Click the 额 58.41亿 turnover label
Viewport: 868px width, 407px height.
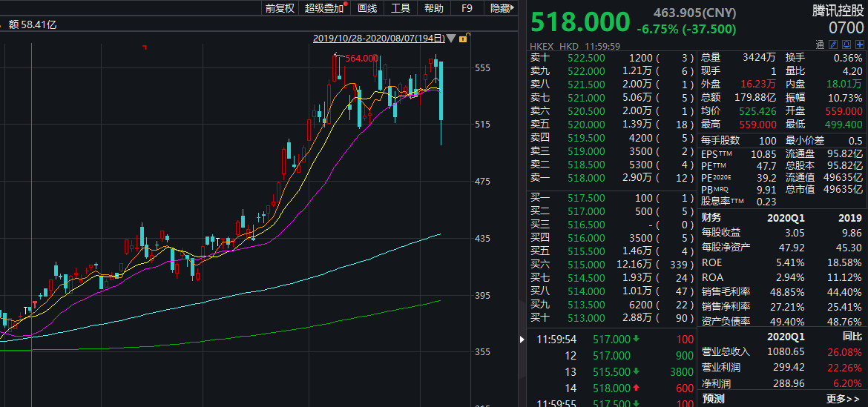[33, 24]
